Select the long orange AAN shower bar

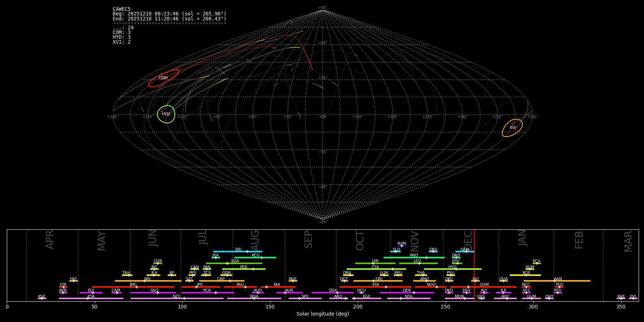tap(557, 281)
